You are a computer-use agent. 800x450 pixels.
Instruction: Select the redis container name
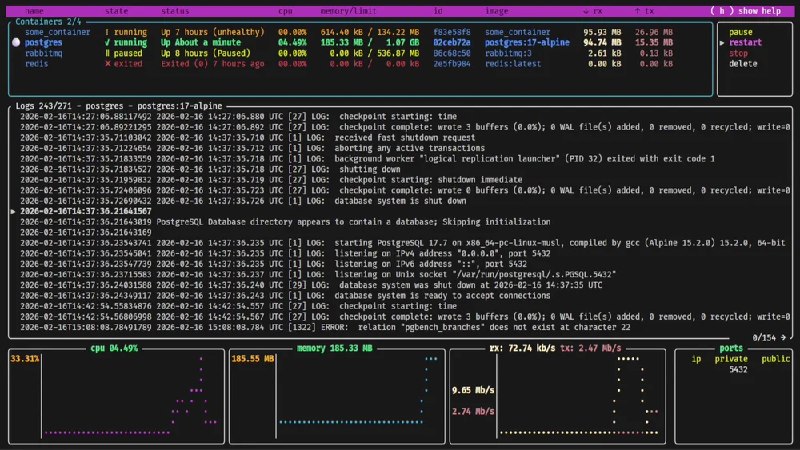click(x=36, y=64)
